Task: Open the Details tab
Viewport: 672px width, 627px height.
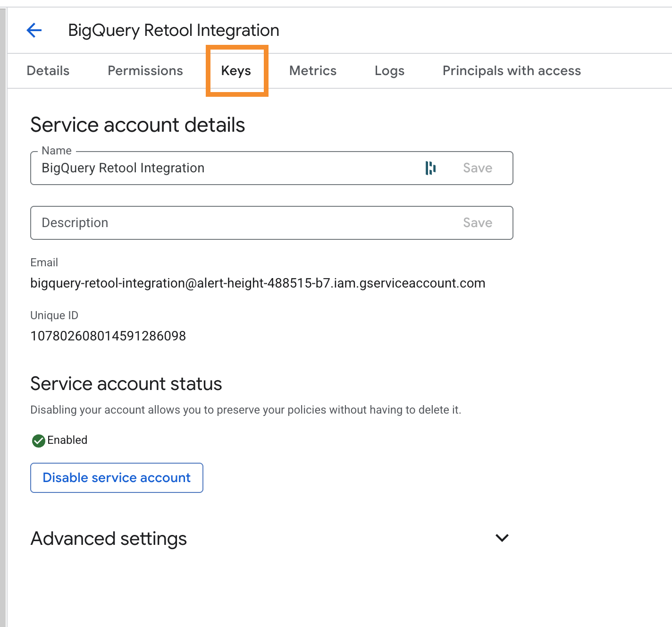Action: (48, 71)
